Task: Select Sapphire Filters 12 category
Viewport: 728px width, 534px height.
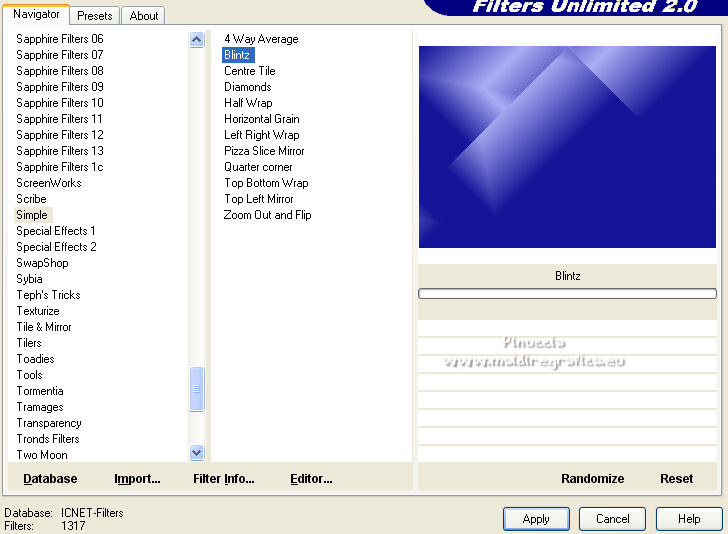Action: 59,135
